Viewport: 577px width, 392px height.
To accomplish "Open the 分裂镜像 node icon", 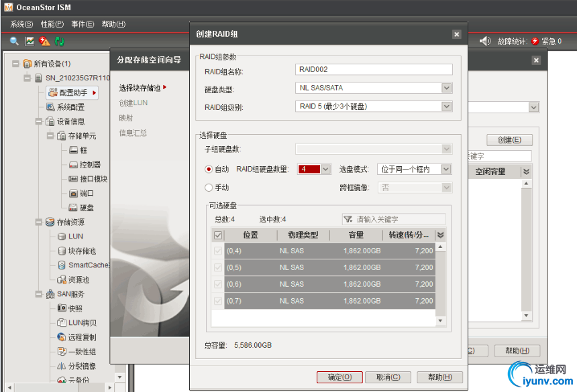I will click(62, 366).
